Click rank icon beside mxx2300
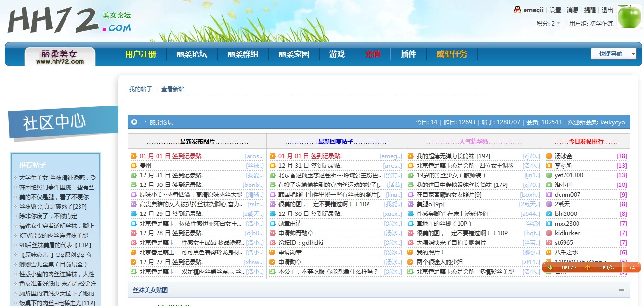Image resolution: width=644 pixels, height=306 pixels. [x=549, y=224]
